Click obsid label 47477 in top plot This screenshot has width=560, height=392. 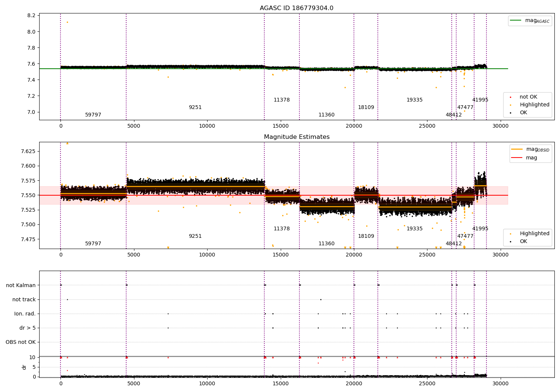pos(465,108)
